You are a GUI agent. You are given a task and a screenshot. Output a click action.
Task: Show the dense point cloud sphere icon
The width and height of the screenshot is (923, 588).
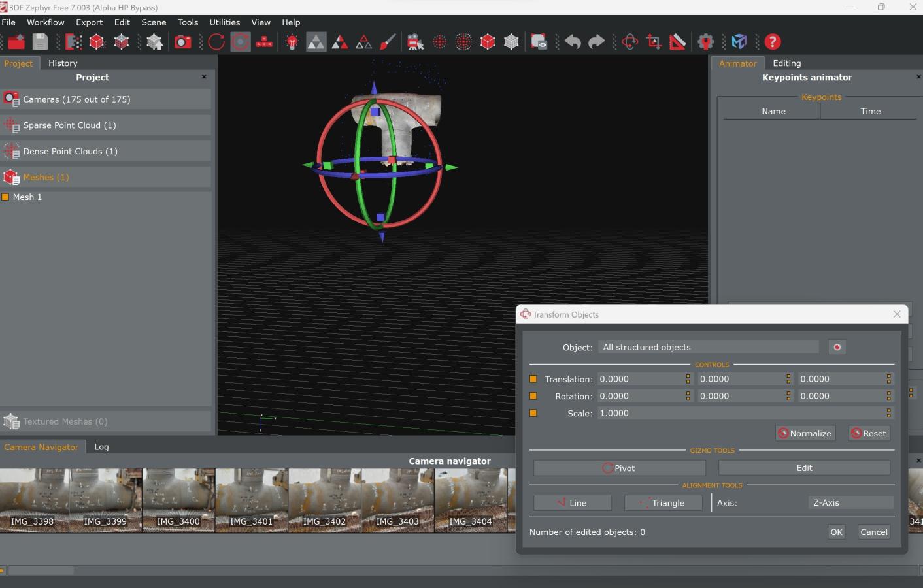[463, 42]
